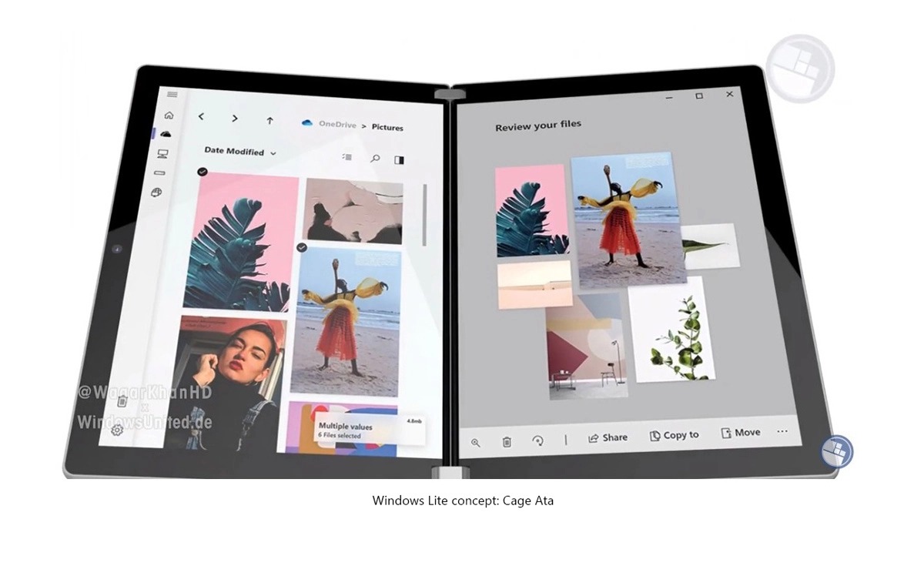Click Pictures in the breadcrumb path
924x586 pixels.
(x=387, y=127)
